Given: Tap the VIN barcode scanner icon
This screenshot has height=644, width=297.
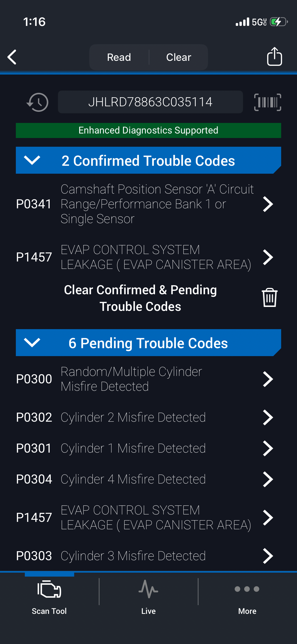Looking at the screenshot, I should click(x=267, y=102).
